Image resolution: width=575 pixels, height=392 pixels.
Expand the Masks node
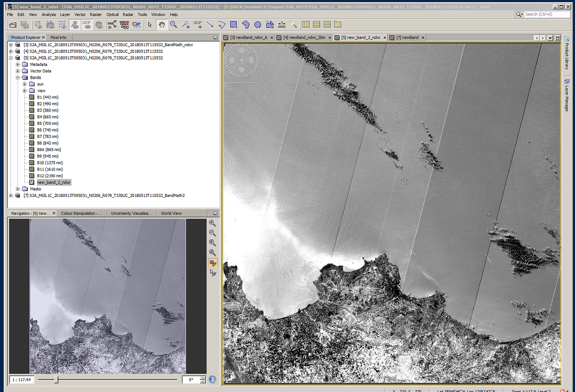coord(17,189)
